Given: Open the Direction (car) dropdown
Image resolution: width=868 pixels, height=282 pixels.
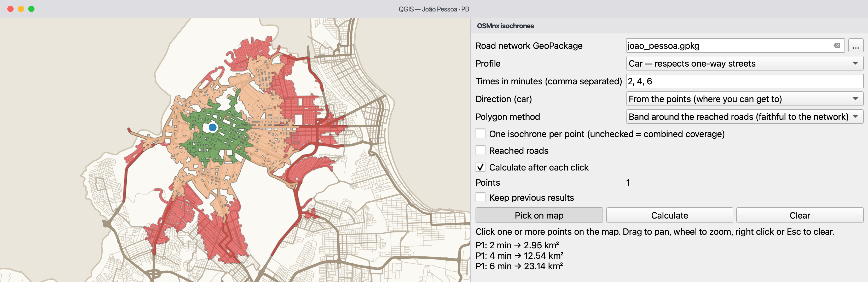Looking at the screenshot, I should click(x=745, y=99).
